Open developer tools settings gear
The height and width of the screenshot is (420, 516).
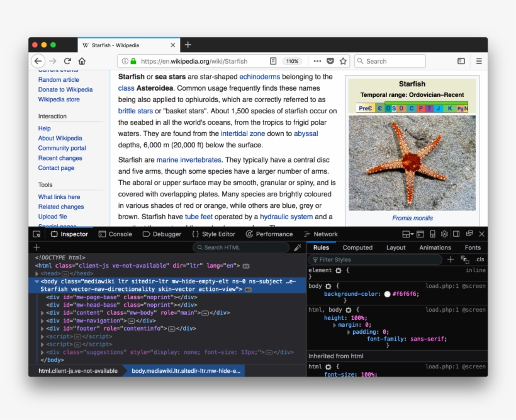pos(444,234)
